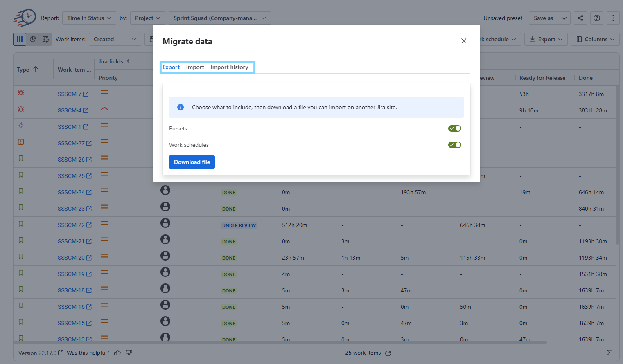Switch to the pie chart view icon
Viewport: 623px width, 364px height.
33,39
